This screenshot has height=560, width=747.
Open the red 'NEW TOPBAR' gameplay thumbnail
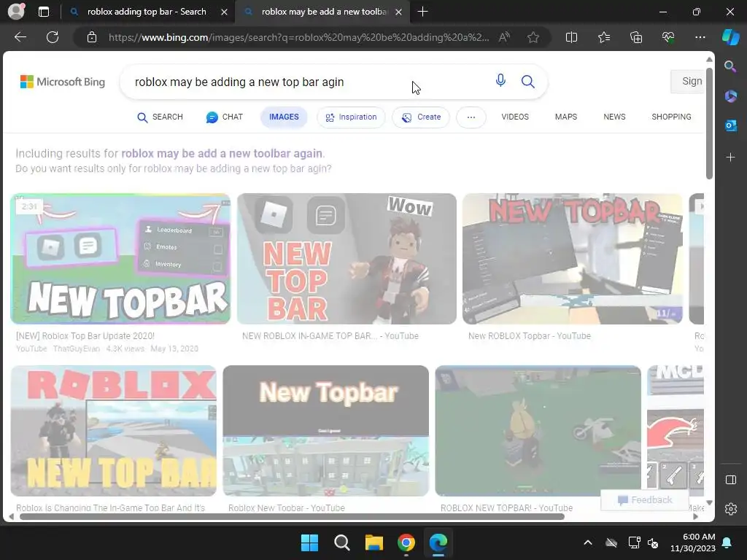(573, 259)
